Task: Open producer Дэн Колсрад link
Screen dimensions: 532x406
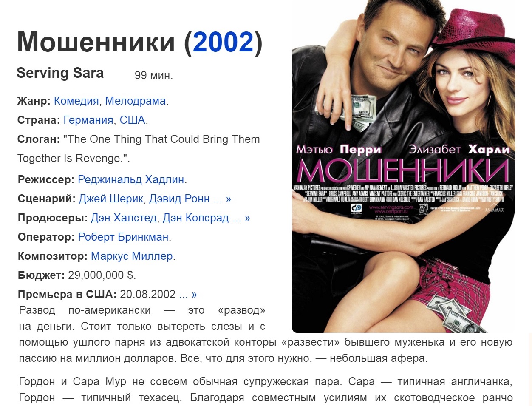Action: tap(196, 218)
